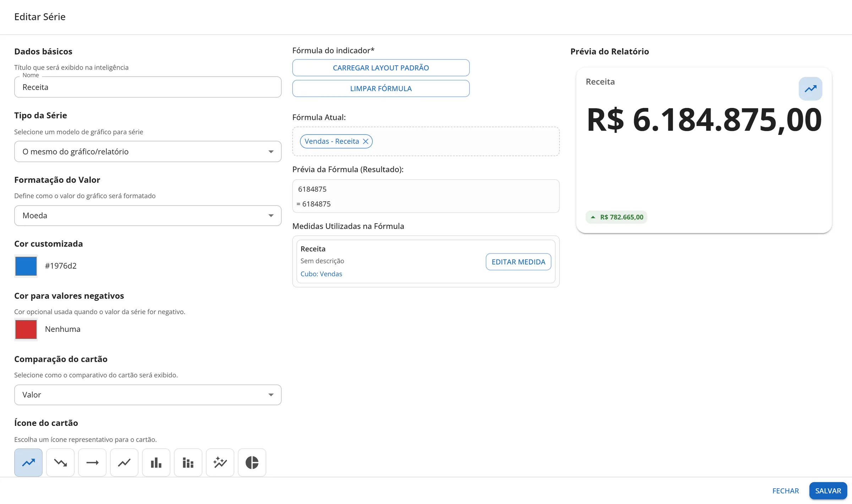The height and width of the screenshot is (504, 852).
Task: Click the = 6184875 formula result line
Action: (314, 204)
